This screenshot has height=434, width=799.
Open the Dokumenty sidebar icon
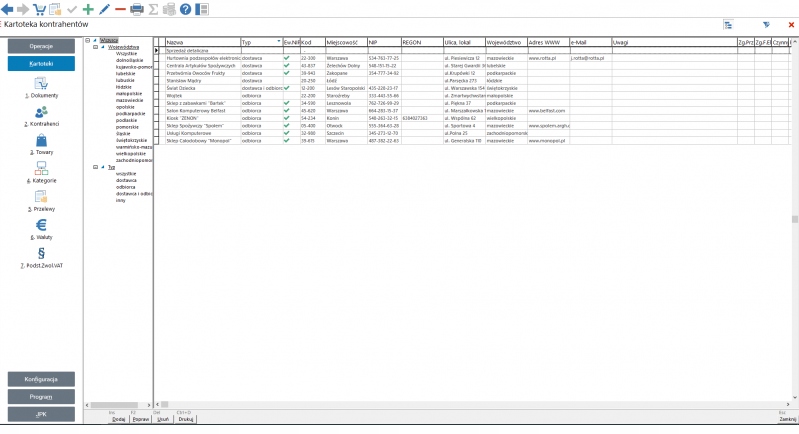point(41,83)
